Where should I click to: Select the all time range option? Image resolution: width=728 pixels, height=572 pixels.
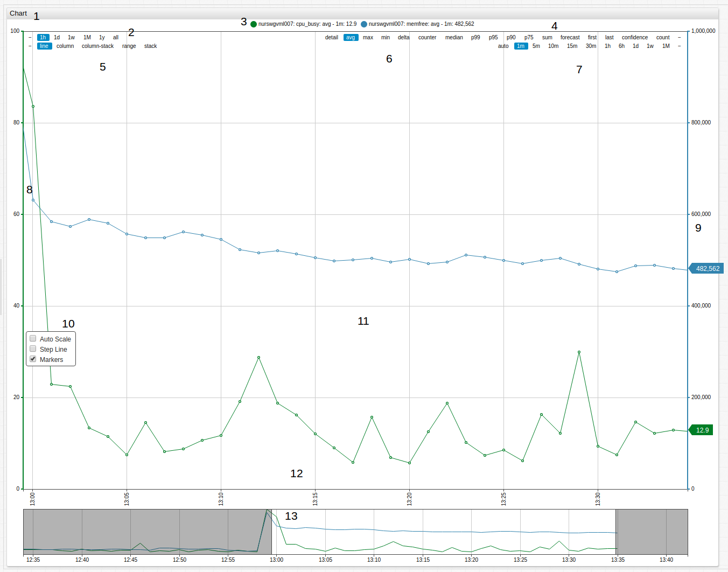point(116,37)
